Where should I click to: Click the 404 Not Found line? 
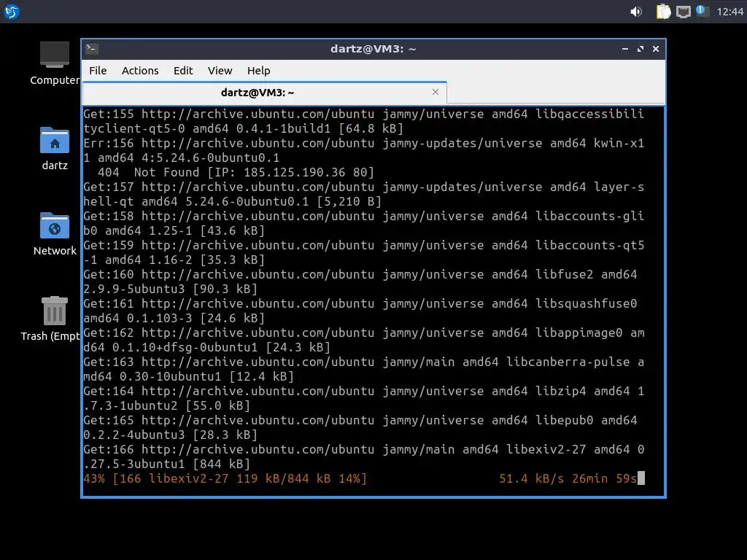pos(236,172)
